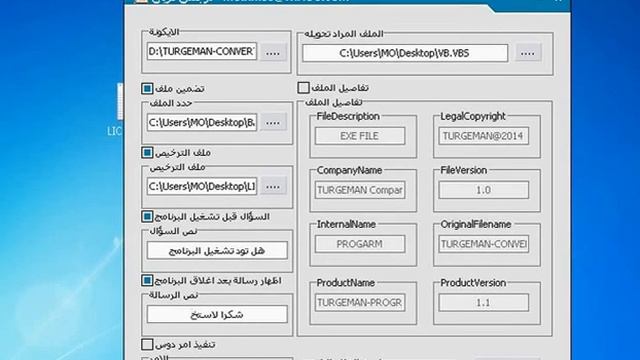Click the InternalName field PROGARM
This screenshot has width=640, height=360.
(x=360, y=244)
